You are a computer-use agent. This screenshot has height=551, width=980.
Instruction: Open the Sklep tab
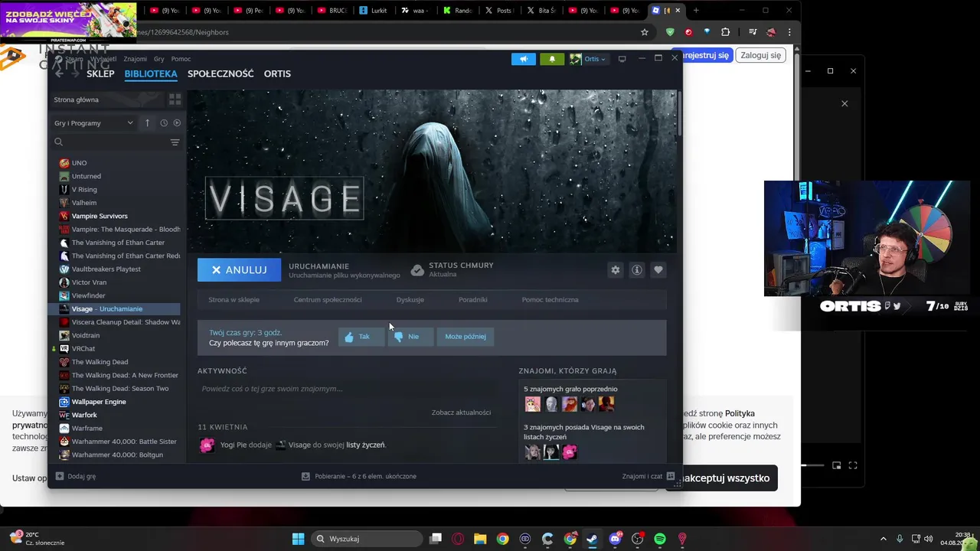(100, 73)
